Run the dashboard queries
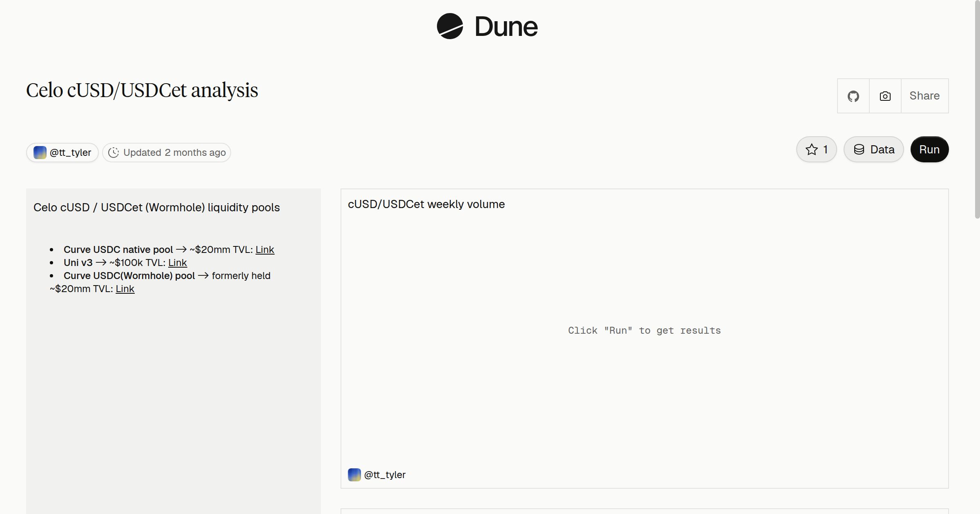This screenshot has width=980, height=514. 929,150
